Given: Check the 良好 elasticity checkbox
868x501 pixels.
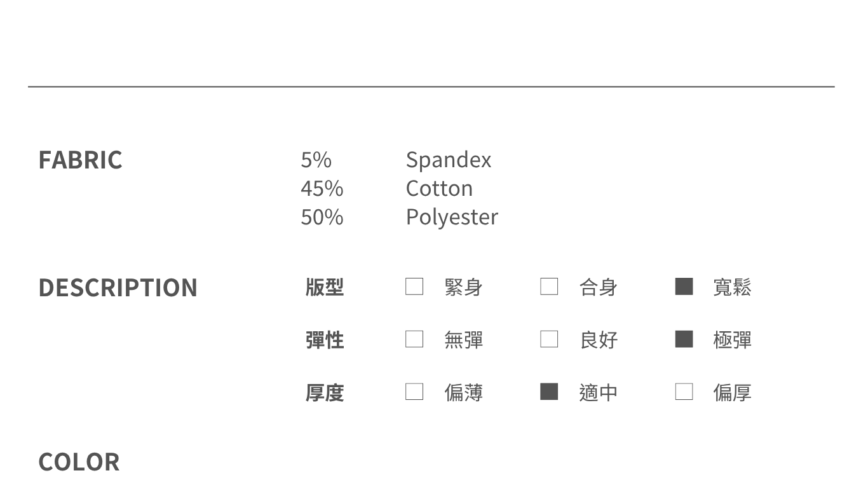Looking at the screenshot, I should pyautogui.click(x=549, y=339).
